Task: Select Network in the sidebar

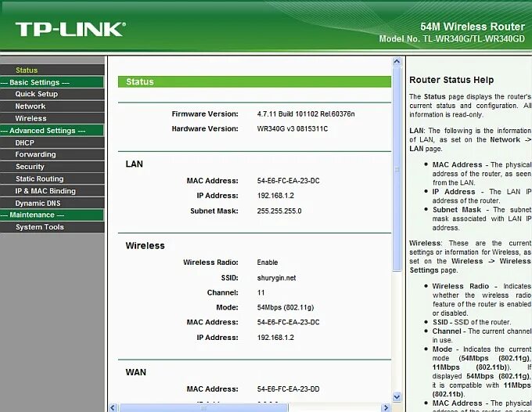Action: tap(31, 107)
